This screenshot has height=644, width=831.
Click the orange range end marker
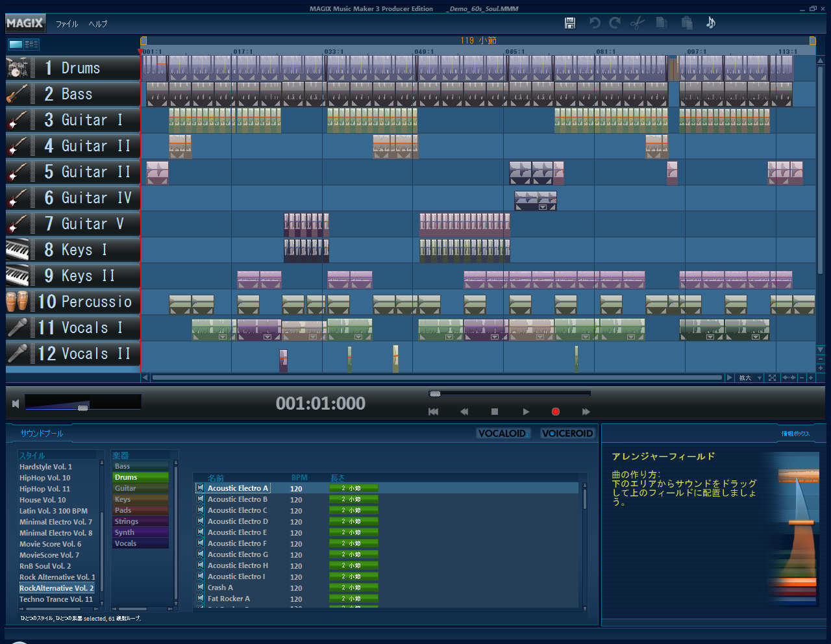coord(812,40)
